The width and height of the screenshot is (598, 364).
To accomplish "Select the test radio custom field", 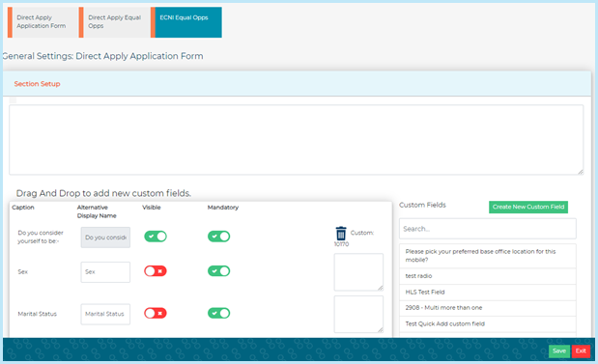I will coord(488,276).
